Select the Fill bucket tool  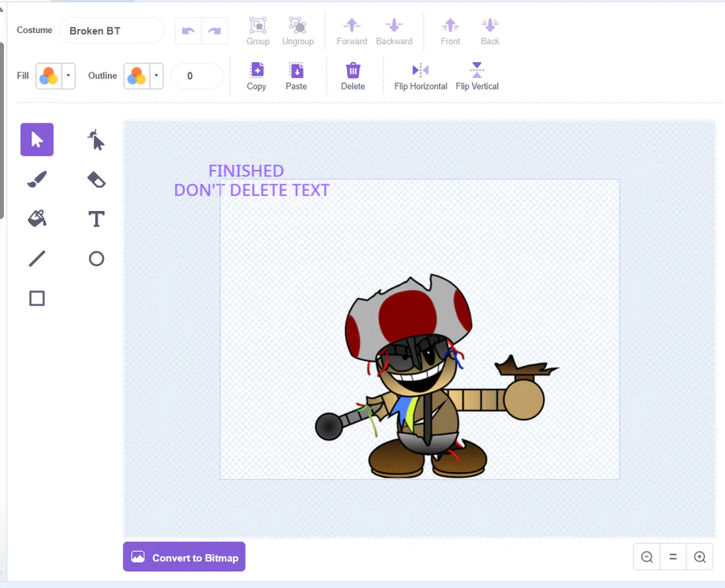(x=37, y=218)
